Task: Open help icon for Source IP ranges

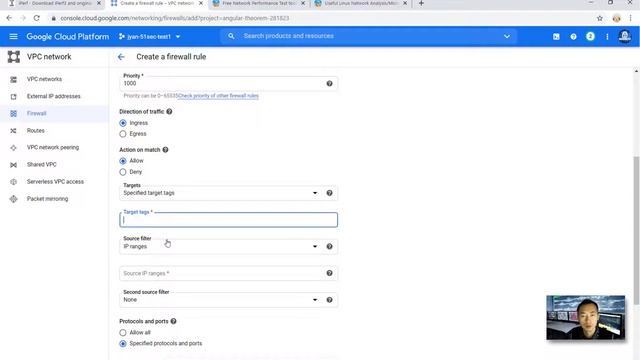Action: (329, 273)
